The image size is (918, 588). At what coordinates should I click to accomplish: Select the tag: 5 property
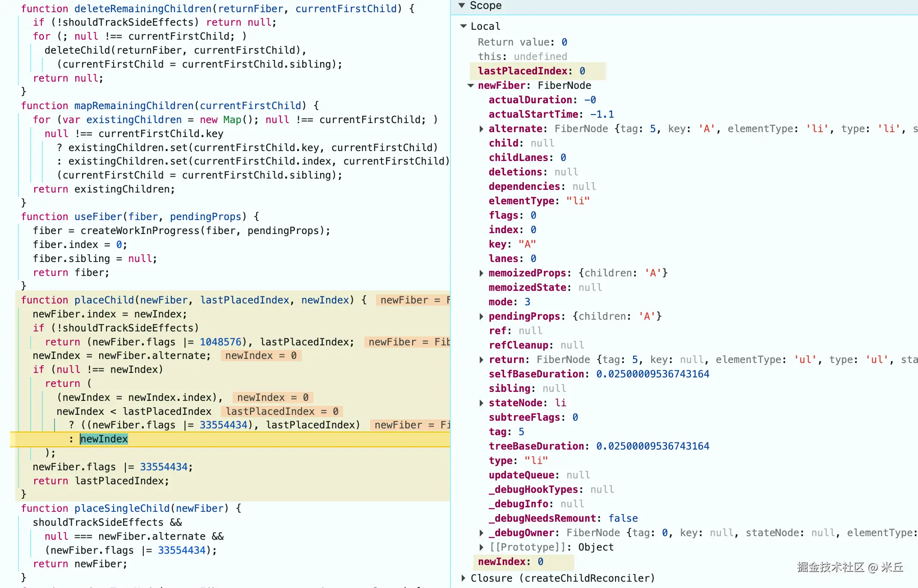click(506, 432)
